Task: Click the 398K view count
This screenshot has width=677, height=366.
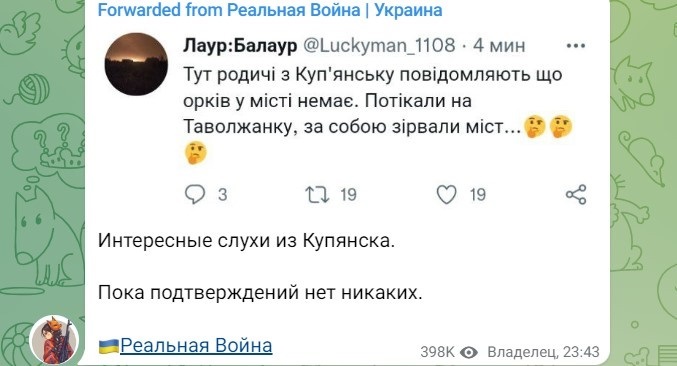Action: (437, 352)
